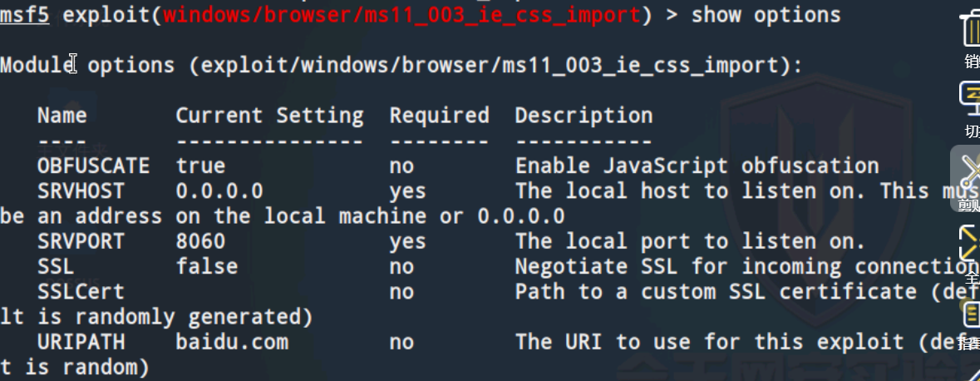This screenshot has height=381, width=980.
Task: Click the SSL setting value false
Action: (x=207, y=266)
